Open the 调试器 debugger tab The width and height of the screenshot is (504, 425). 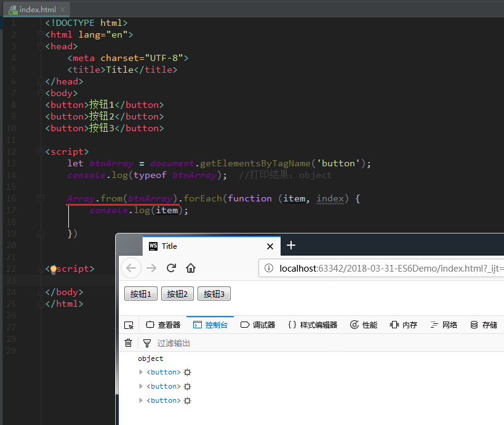[258, 325]
